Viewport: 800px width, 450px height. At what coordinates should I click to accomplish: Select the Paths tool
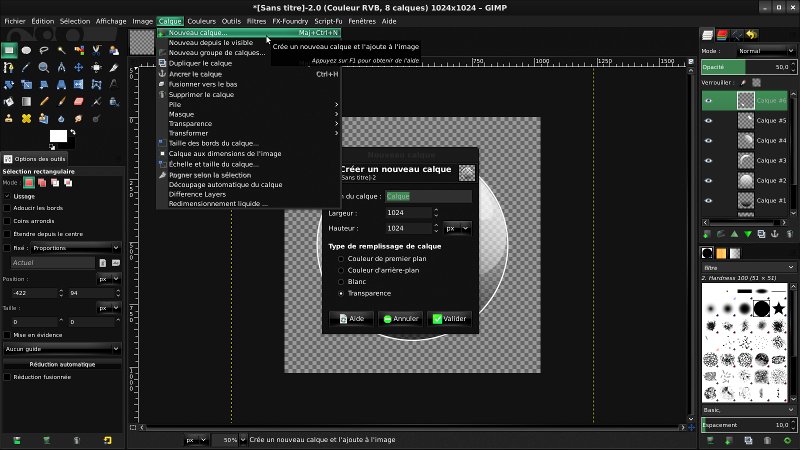click(x=9, y=67)
